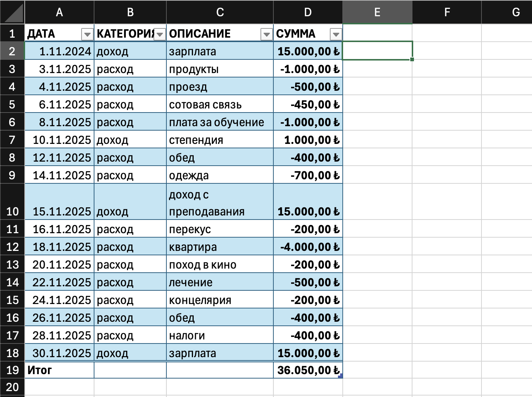Click the active empty cell E2
This screenshot has width=532, height=397.
(x=377, y=51)
